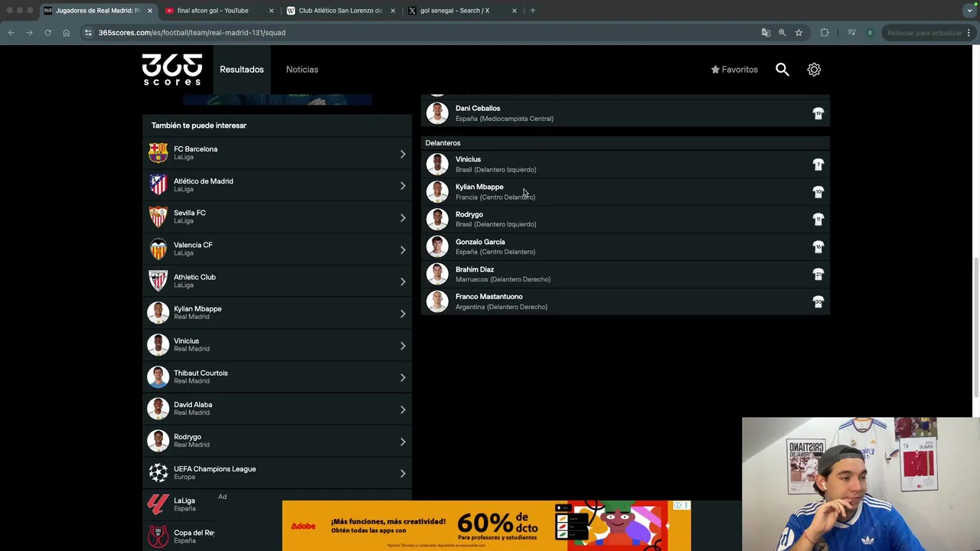Click the Athletic Club crest
The width and height of the screenshot is (980, 551).
158,281
